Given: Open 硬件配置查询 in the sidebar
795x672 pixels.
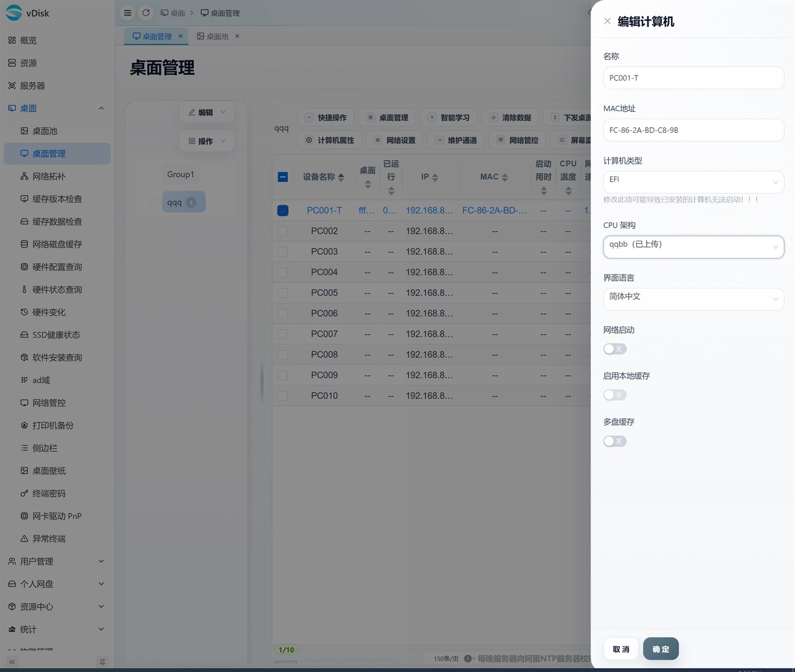Looking at the screenshot, I should [57, 267].
